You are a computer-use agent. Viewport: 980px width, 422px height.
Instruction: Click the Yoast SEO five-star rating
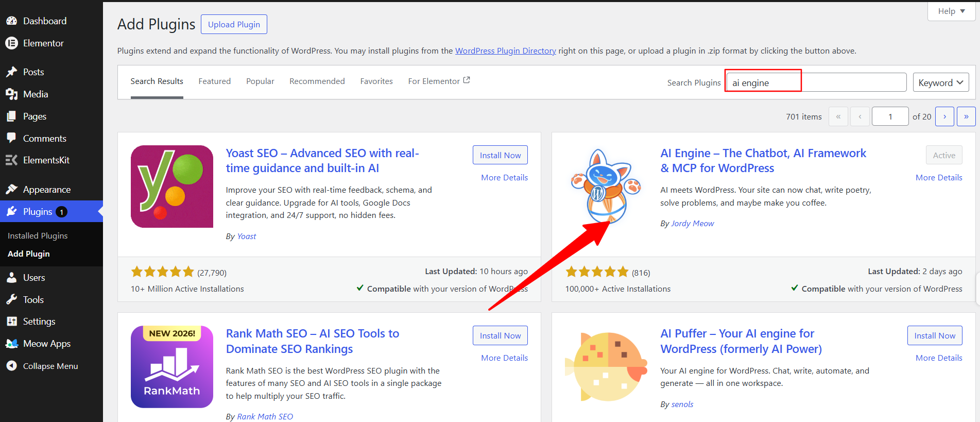[x=163, y=272]
